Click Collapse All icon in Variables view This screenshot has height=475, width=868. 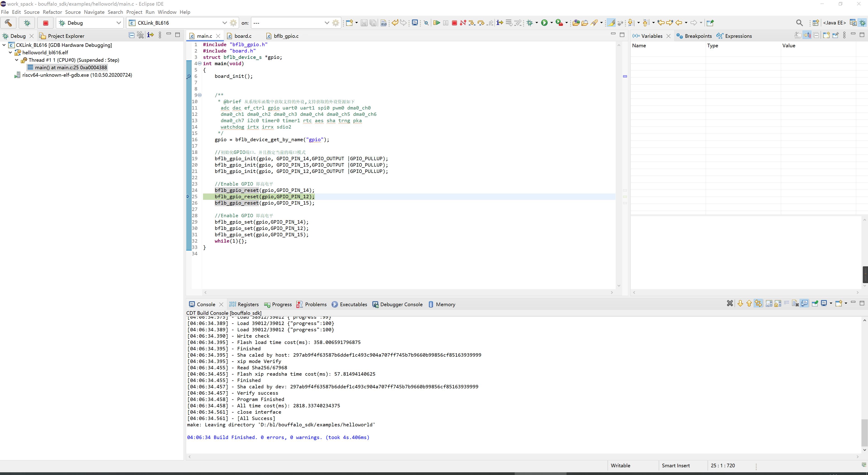[x=816, y=35]
